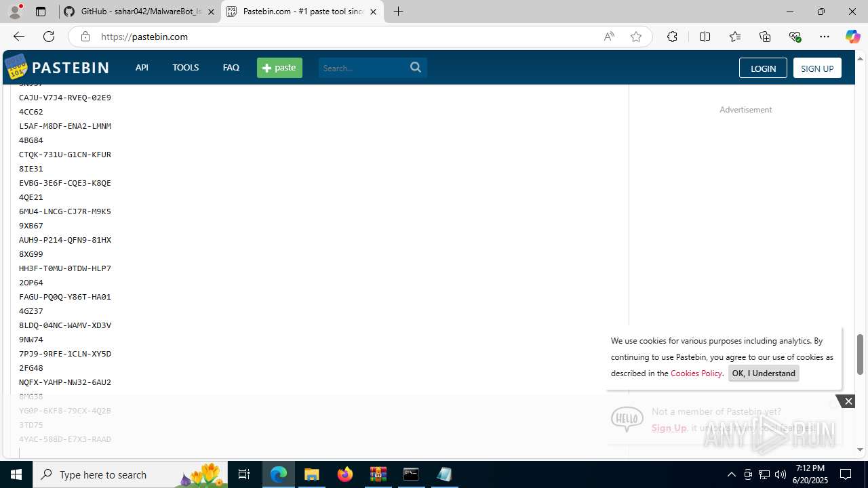Viewport: 868px width, 488px height.
Task: Click text line AUH9-P214-QFN9-81HX
Action: point(65,240)
